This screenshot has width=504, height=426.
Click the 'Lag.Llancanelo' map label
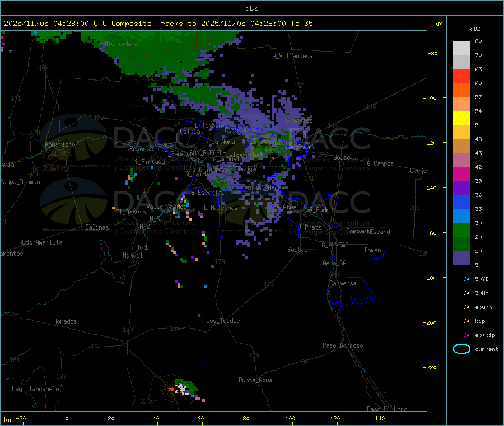tap(35, 389)
